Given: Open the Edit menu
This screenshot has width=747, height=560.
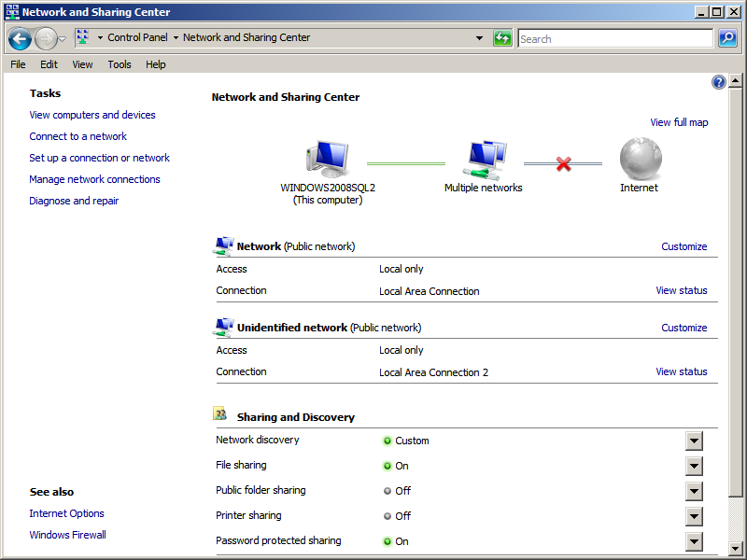Looking at the screenshot, I should pos(49,64).
